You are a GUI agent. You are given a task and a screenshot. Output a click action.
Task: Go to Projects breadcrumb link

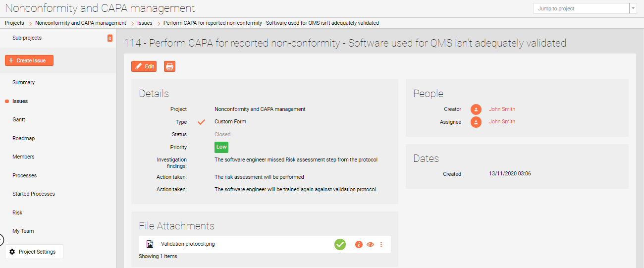[14, 23]
